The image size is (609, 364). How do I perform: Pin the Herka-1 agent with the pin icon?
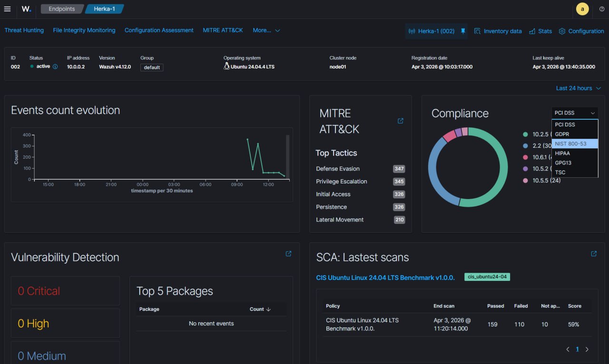462,31
